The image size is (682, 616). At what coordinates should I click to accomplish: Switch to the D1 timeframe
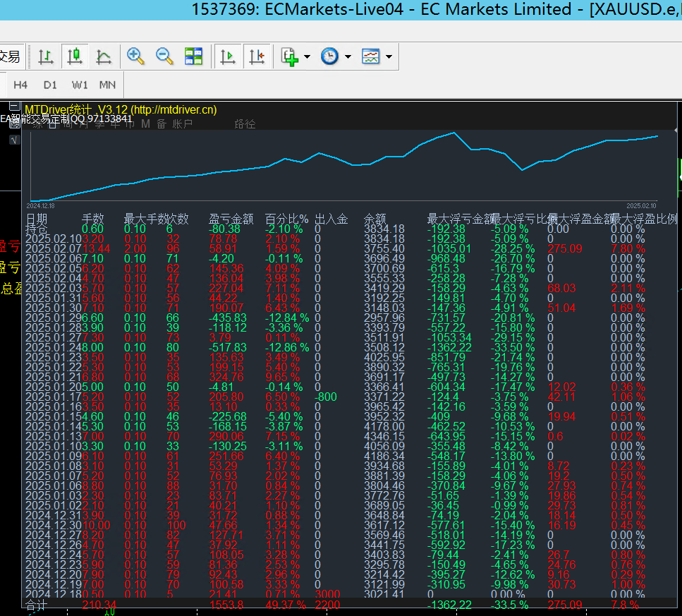pos(50,85)
